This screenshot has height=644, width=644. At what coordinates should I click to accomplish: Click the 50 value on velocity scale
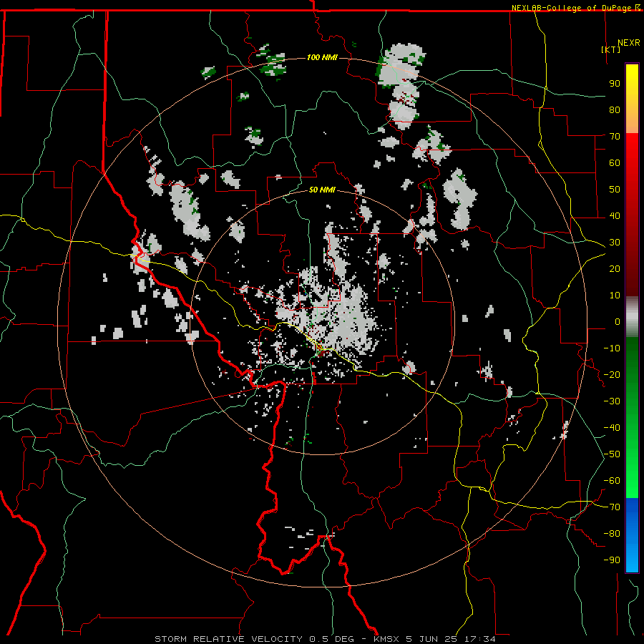pos(615,190)
